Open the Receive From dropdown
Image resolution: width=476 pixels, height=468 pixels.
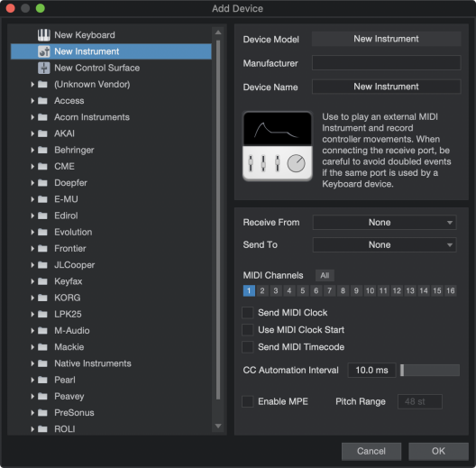point(384,223)
